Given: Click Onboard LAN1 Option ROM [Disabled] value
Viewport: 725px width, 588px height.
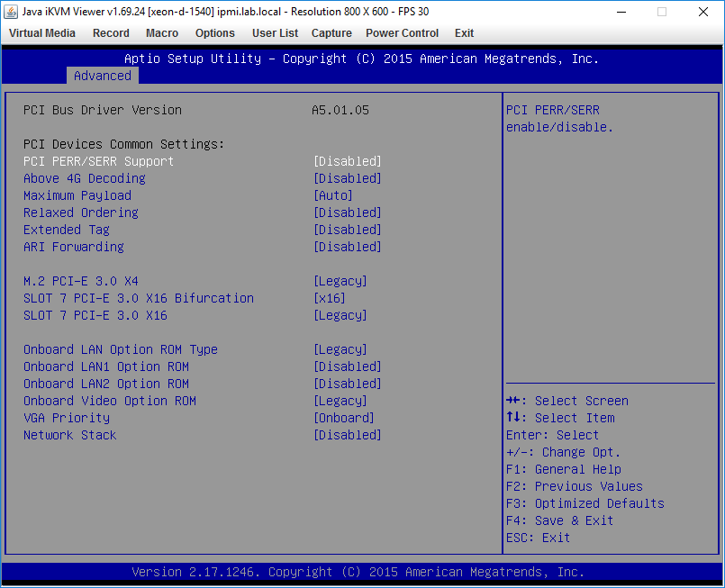Looking at the screenshot, I should (x=348, y=366).
